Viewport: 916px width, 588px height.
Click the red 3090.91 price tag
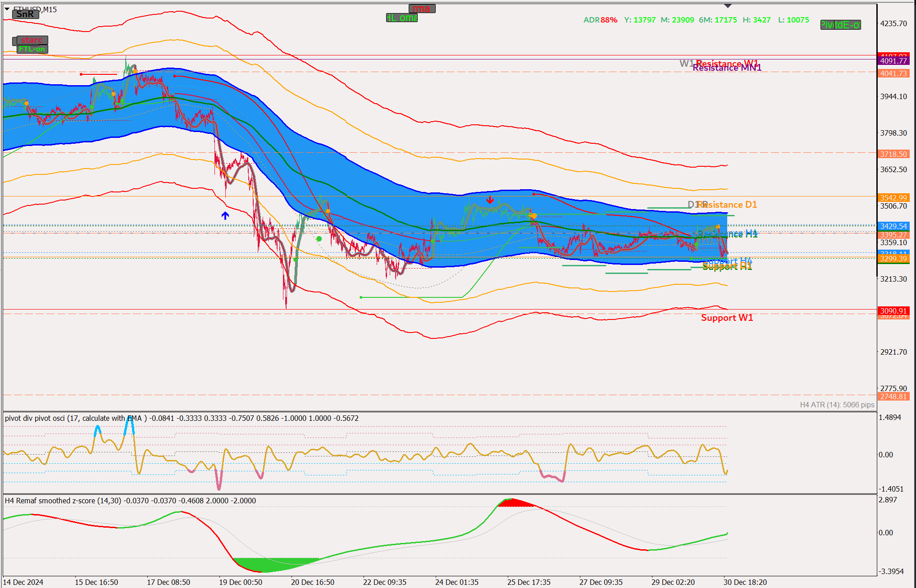(893, 311)
